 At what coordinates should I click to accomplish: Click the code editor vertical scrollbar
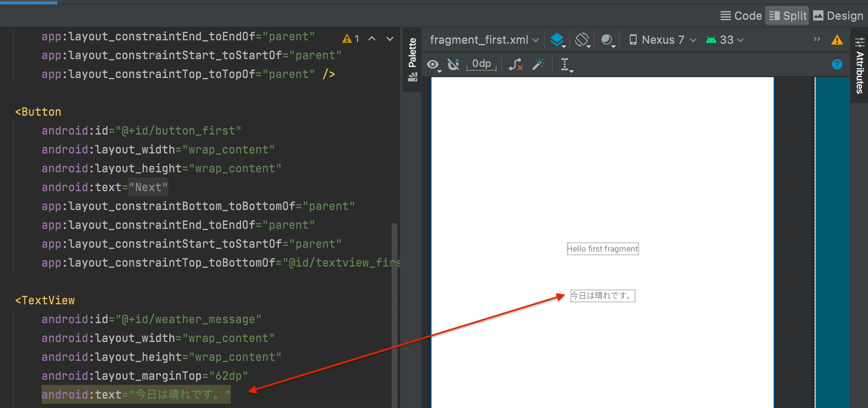pos(395,315)
